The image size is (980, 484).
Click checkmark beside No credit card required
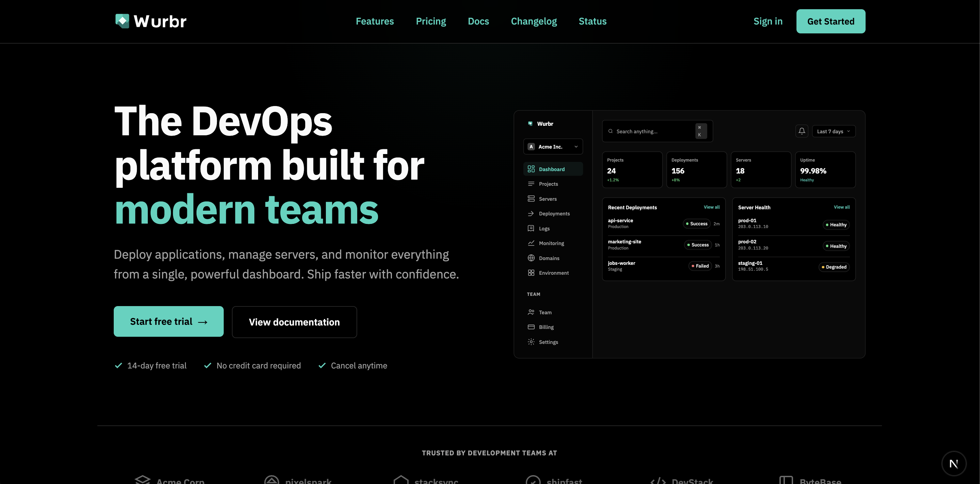208,366
